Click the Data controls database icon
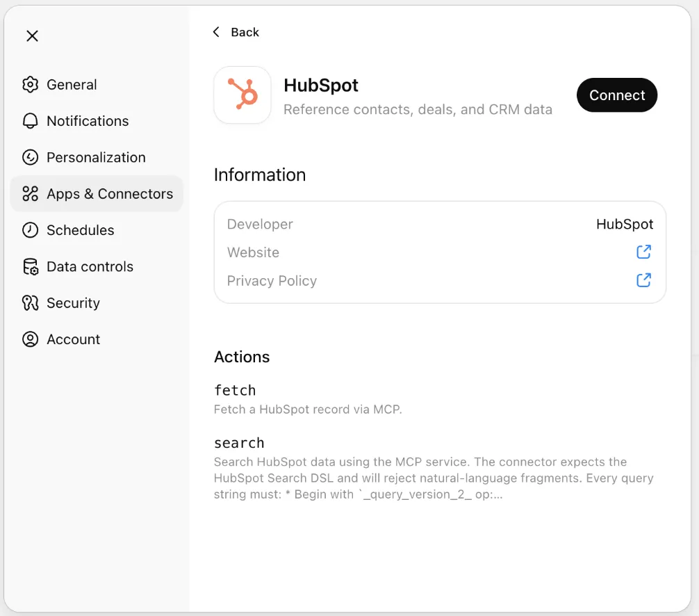Screen dimensions: 699x616 point(31,266)
